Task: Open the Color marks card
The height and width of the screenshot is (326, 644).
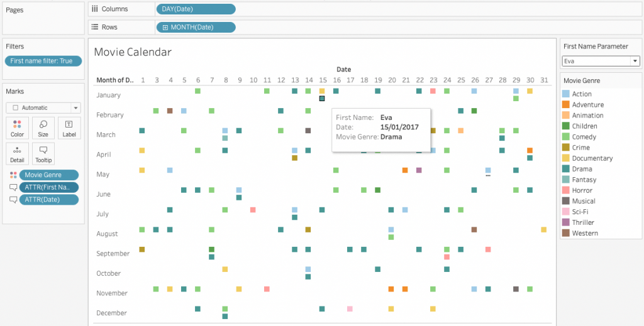Action: coord(18,128)
